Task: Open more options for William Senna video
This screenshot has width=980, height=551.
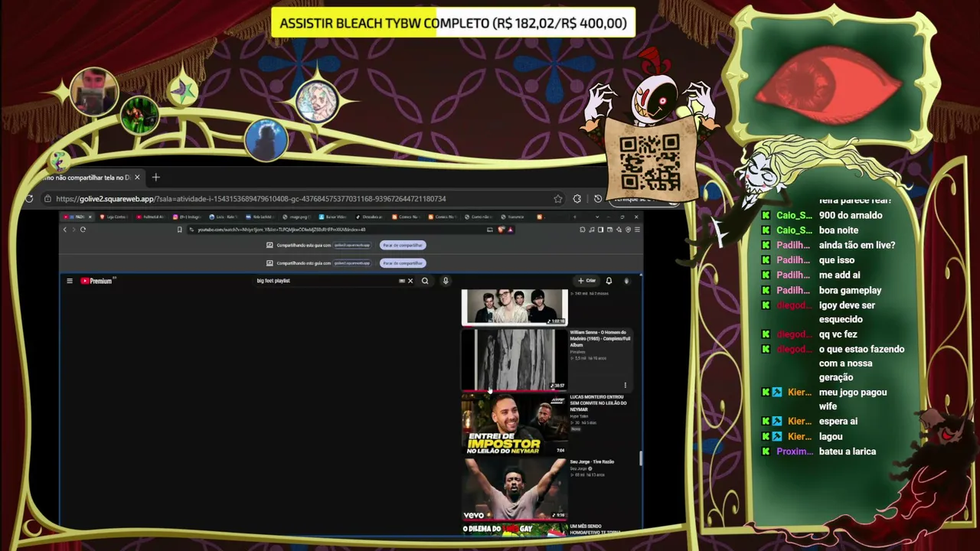Action: pyautogui.click(x=626, y=385)
